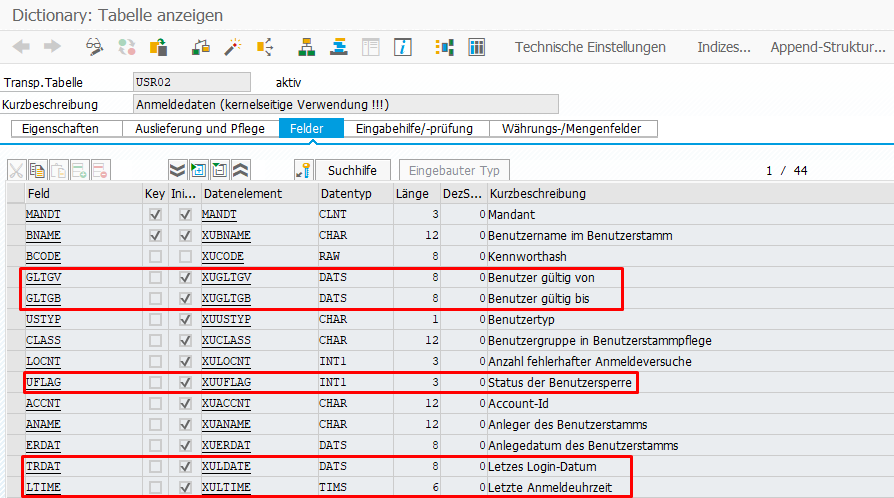894x498 pixels.
Task: Click the grey Back arrow icon
Action: coord(21,47)
